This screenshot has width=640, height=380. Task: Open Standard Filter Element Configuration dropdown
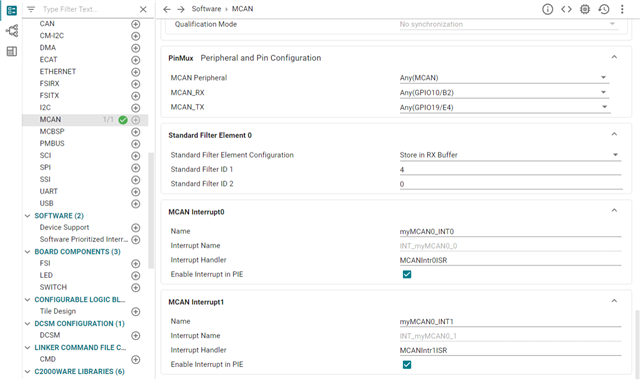click(510, 155)
